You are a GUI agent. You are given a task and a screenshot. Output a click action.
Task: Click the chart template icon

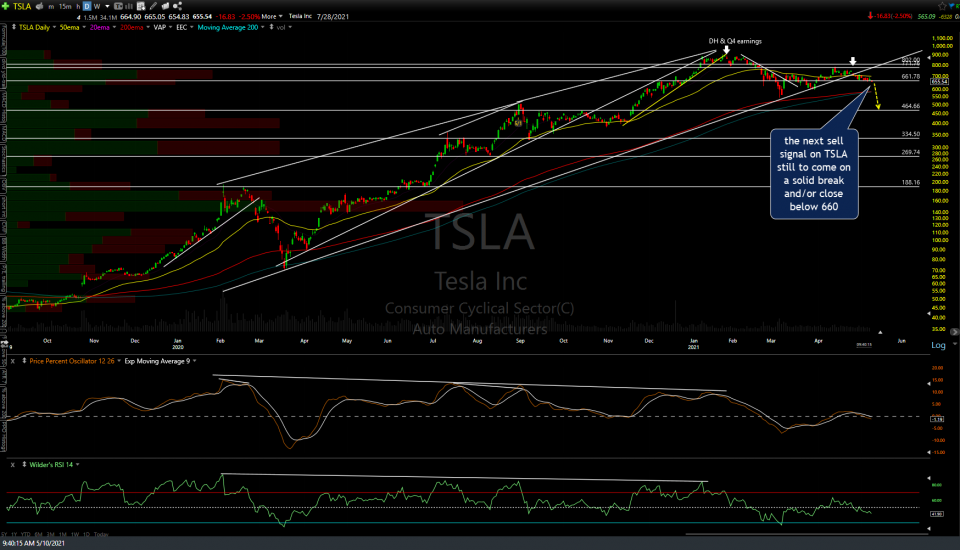click(x=119, y=6)
